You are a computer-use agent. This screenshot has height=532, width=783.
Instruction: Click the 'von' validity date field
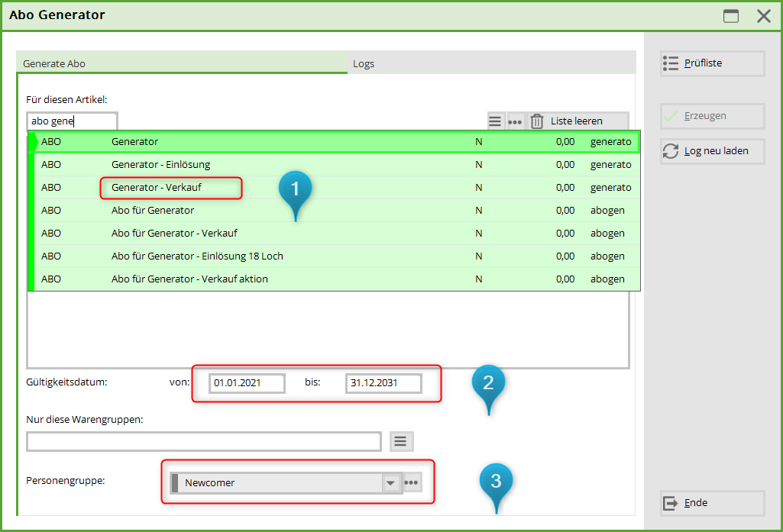pos(247,383)
